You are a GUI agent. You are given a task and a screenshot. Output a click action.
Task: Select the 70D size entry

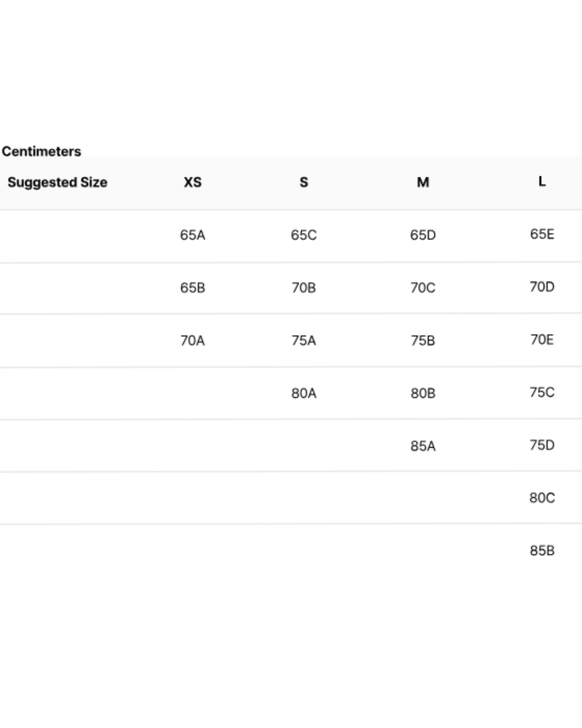point(542,287)
